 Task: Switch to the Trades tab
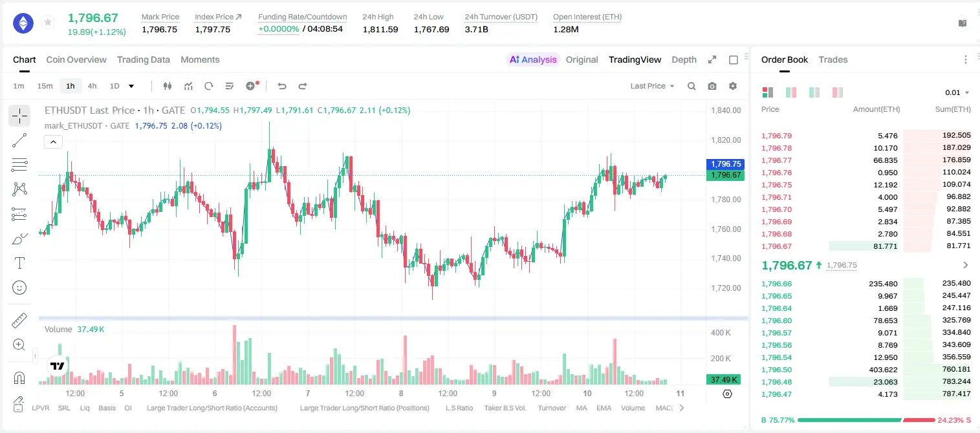[x=833, y=59]
